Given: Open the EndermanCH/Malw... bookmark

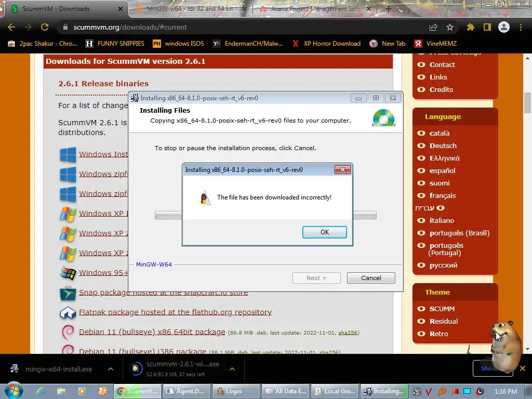Looking at the screenshot, I should pyautogui.click(x=248, y=44).
